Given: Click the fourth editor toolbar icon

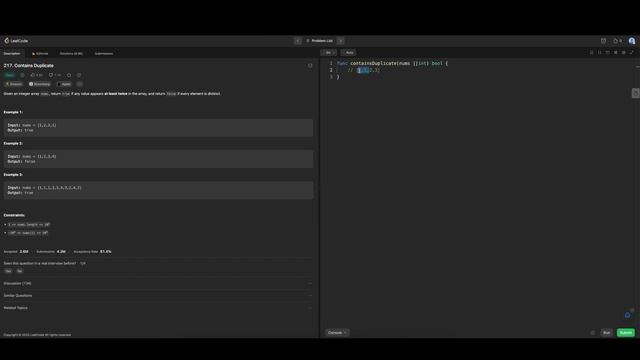Looking at the screenshot, I should (x=616, y=53).
